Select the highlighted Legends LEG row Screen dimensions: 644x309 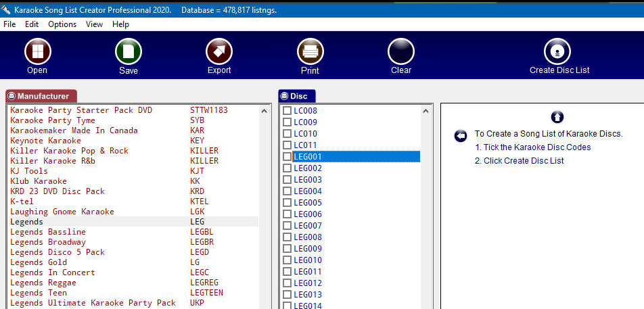133,222
